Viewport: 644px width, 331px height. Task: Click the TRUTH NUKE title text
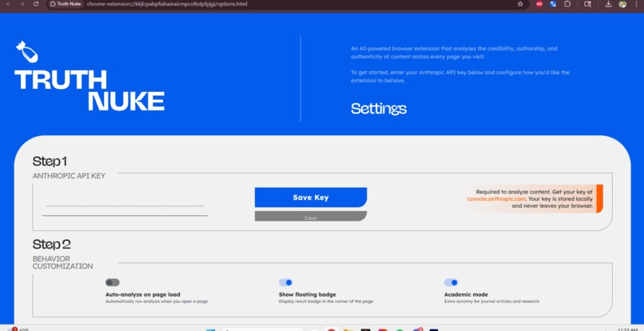[89, 90]
